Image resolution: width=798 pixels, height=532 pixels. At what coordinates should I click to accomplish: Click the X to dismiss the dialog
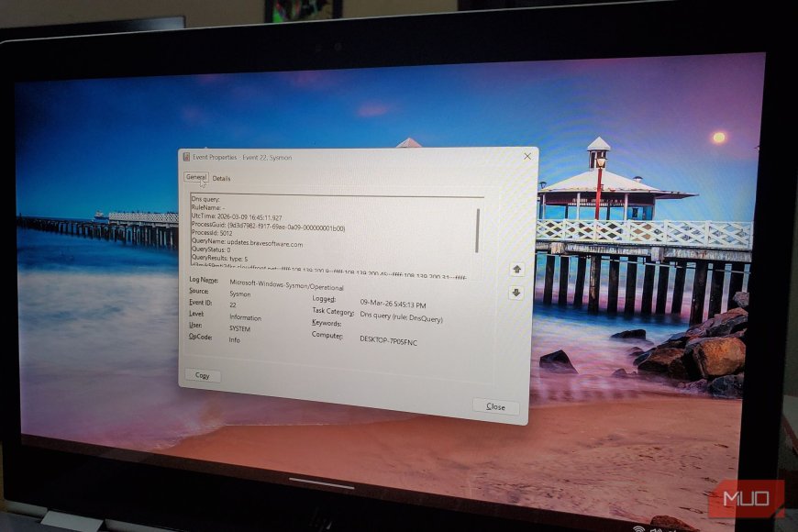coord(527,155)
